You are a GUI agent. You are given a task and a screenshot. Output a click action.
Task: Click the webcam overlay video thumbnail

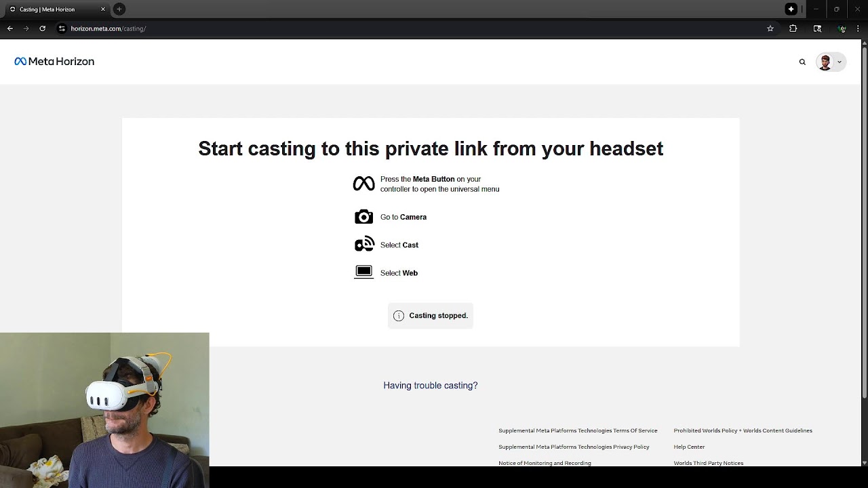(104, 409)
